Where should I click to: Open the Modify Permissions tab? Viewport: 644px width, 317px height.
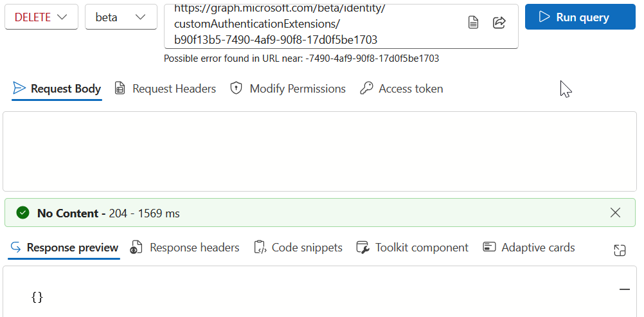tap(288, 89)
